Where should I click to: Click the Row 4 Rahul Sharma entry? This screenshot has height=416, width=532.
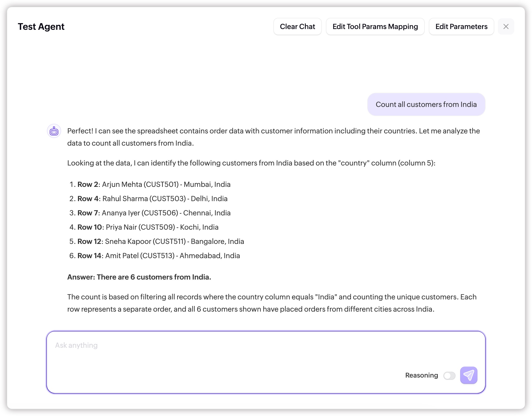[x=152, y=199]
